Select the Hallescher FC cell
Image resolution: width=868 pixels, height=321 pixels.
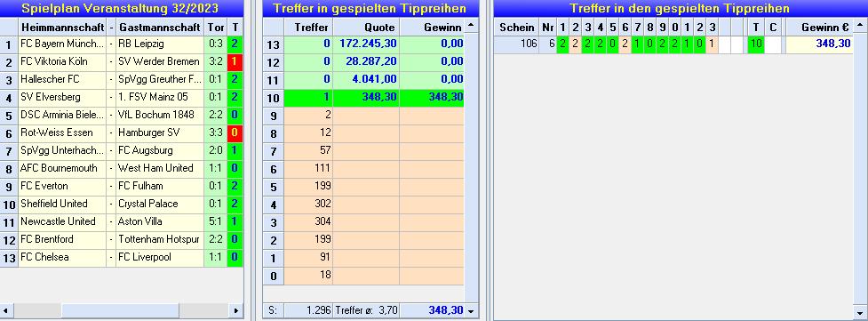point(62,80)
